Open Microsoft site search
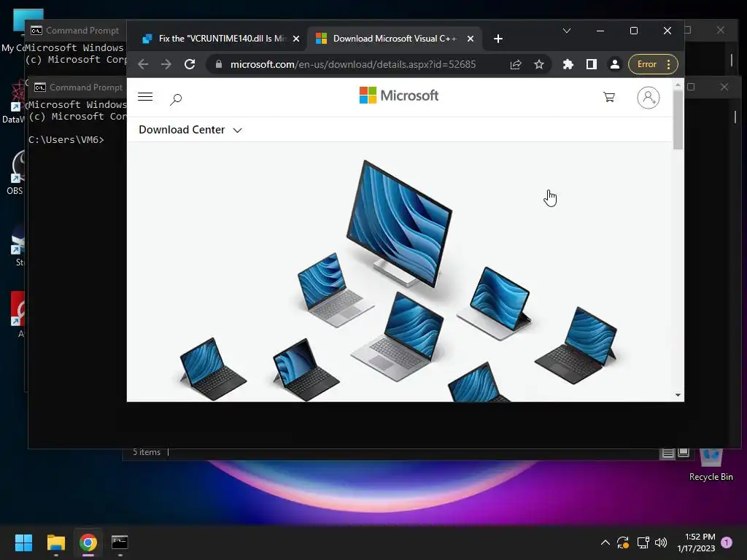This screenshot has height=560, width=747. 176,99
